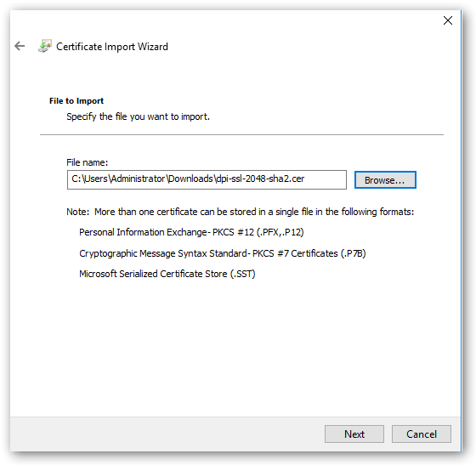Cancel the certificate import

(422, 434)
